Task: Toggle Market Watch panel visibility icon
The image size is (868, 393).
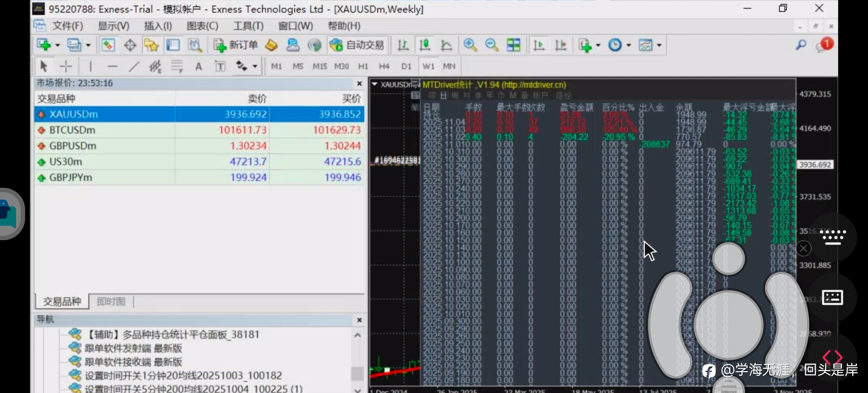Action: [x=108, y=45]
